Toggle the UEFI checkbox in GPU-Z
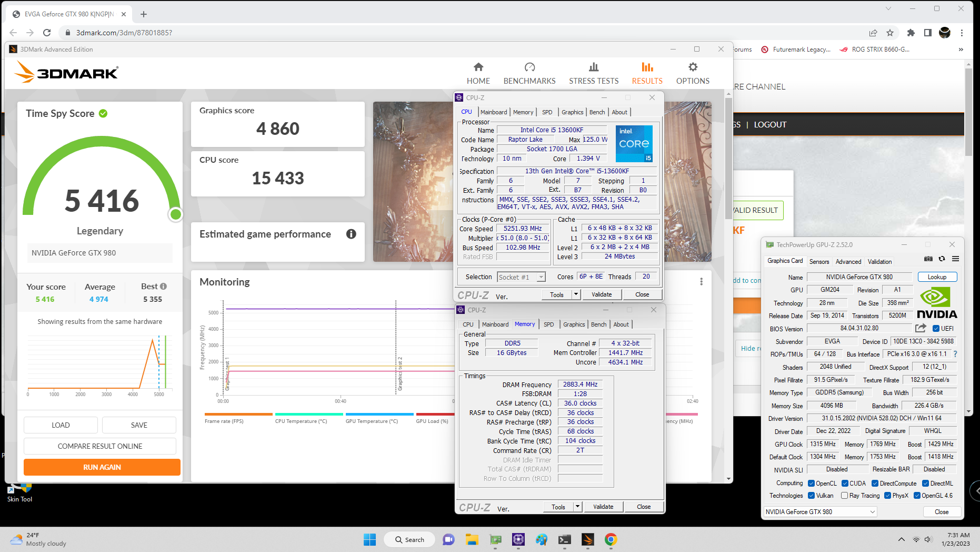The image size is (980, 552). tap(936, 329)
